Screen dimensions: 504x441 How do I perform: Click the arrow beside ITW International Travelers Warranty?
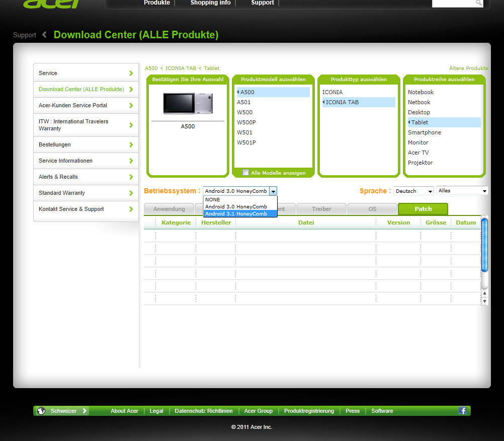131,125
